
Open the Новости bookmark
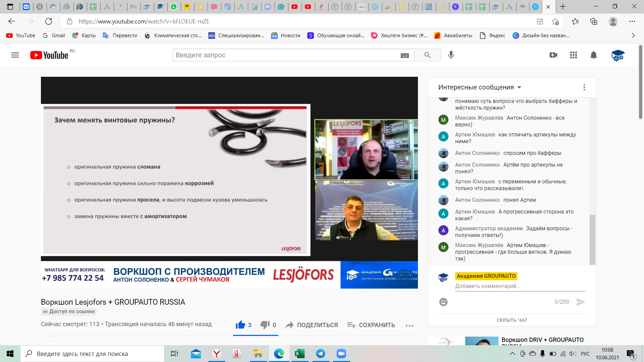286,36
